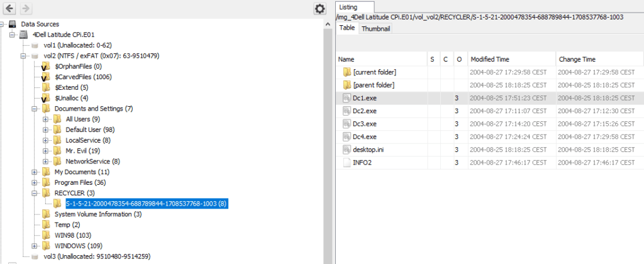
Task: Go back with the left arrow button
Action: [x=9, y=8]
